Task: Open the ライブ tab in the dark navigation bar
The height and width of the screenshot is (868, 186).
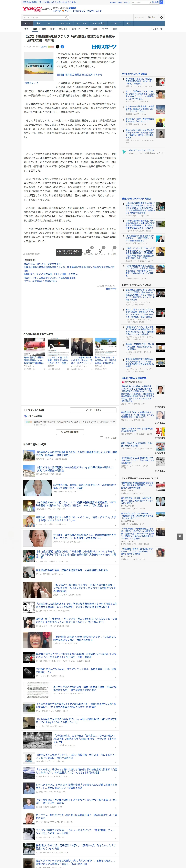Action: (x=49, y=23)
